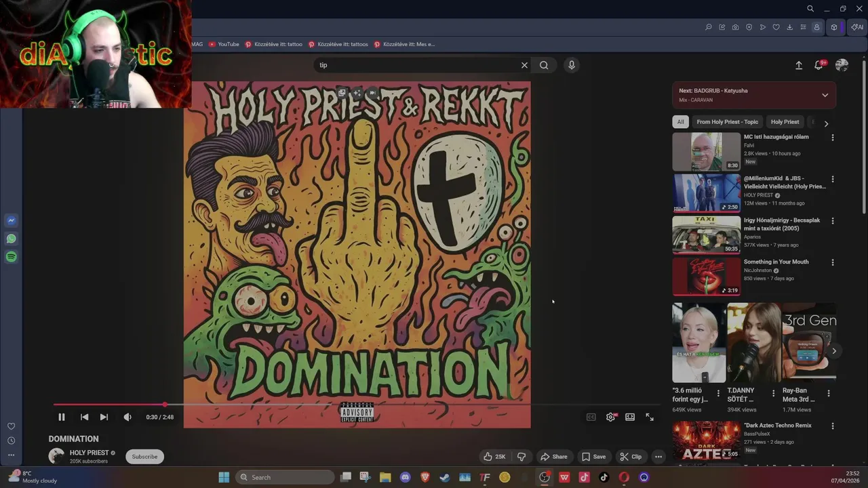Open options for 3.6 millió forint Short
This screenshot has width=868, height=488.
coord(718,393)
